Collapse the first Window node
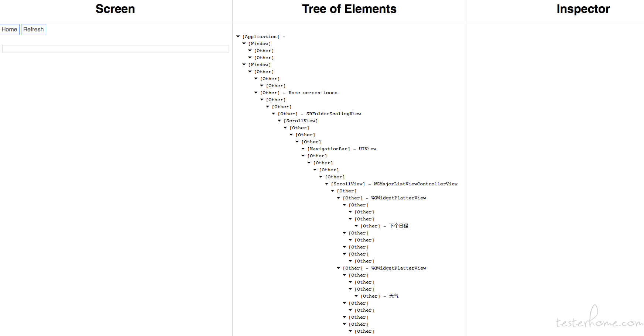Screen dimensions: 644x336 [x=244, y=44]
